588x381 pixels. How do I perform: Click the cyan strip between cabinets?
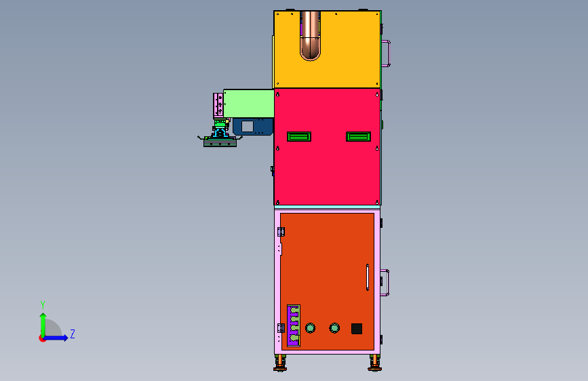click(x=327, y=207)
